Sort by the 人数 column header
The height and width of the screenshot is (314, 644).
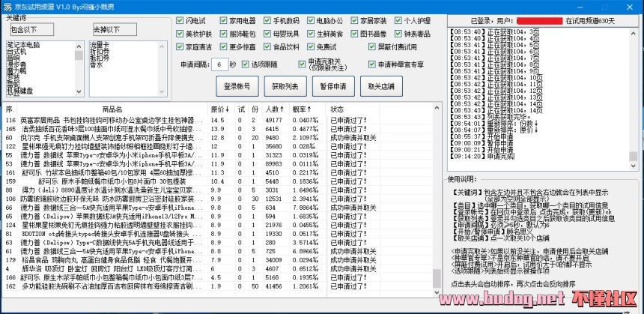[275, 109]
